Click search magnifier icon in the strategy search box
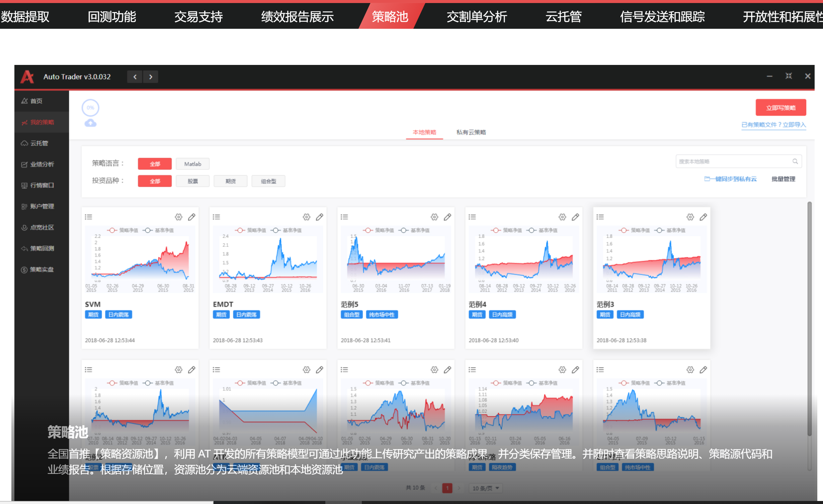Viewport: 823px width, 504px height. click(x=795, y=161)
